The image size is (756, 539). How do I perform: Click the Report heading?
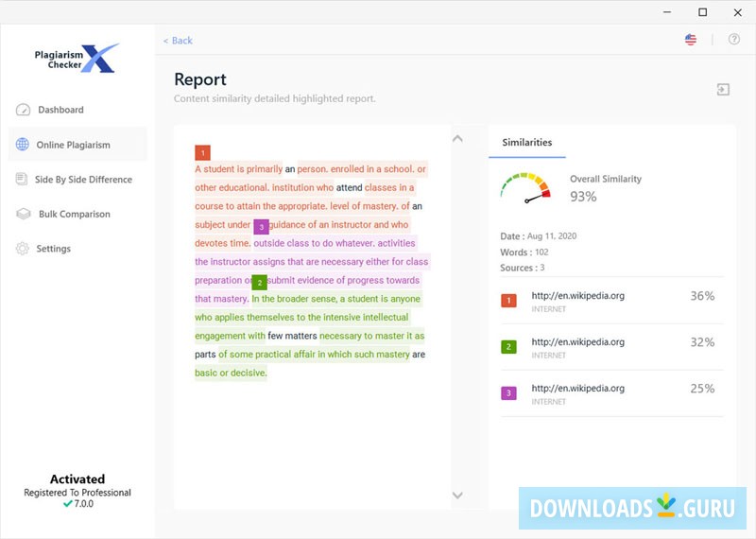click(x=200, y=79)
